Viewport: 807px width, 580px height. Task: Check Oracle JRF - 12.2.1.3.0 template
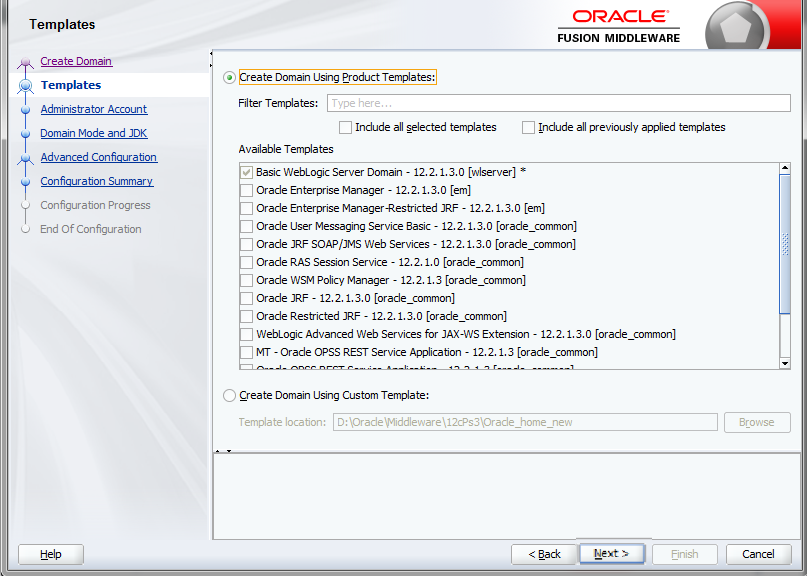(247, 298)
